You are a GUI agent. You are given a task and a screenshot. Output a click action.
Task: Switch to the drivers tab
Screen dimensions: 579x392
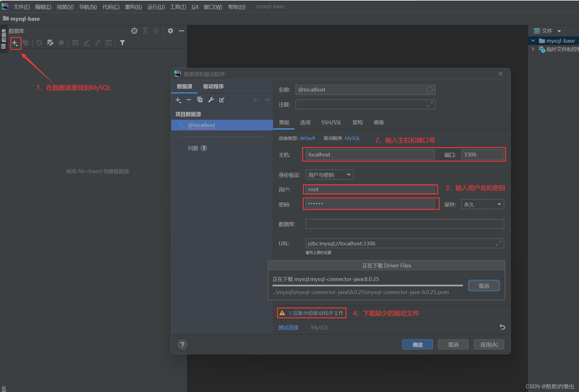coord(213,86)
